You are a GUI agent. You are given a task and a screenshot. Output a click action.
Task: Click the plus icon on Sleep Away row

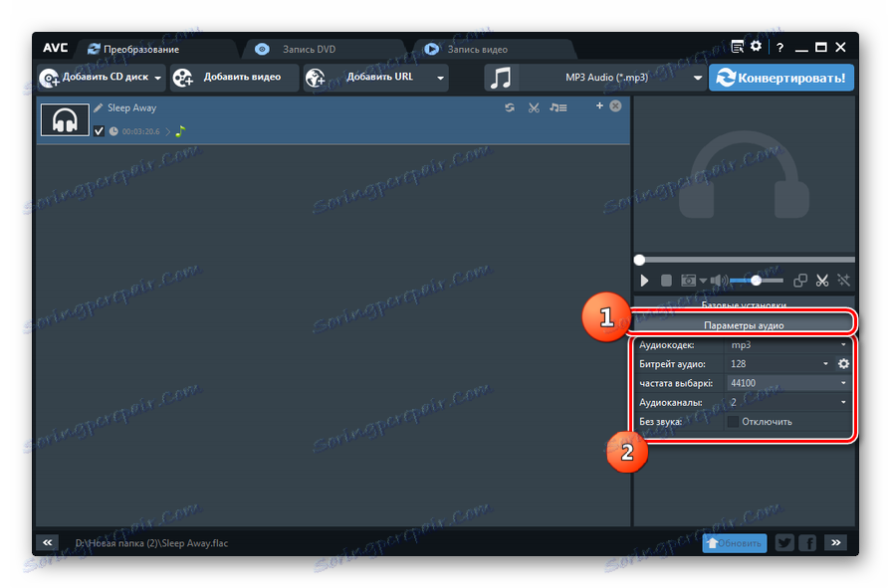click(599, 105)
